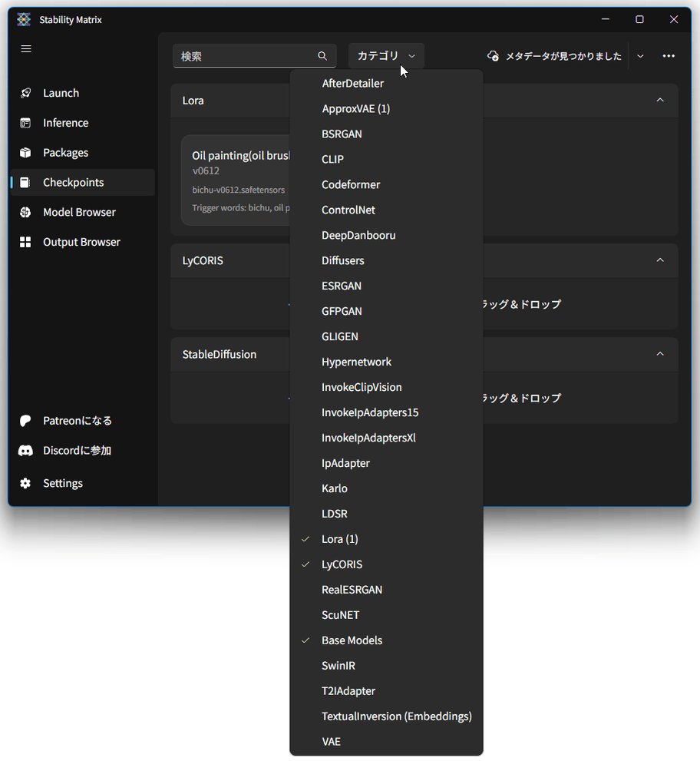Choose InvokeClipVision entry

(386, 387)
